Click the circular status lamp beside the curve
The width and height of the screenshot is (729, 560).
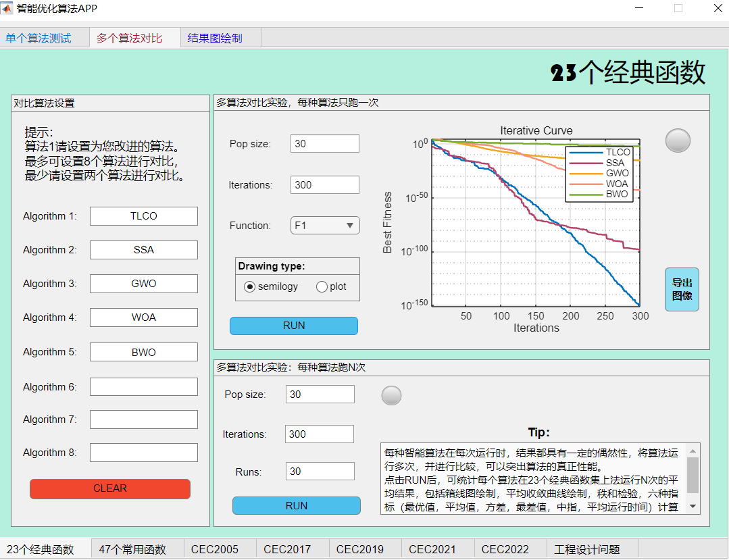[x=677, y=141]
